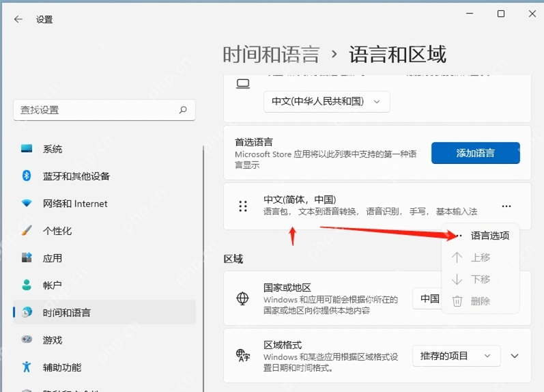Image resolution: width=544 pixels, height=392 pixels.
Task: Click the 首选语言 heading text
Action: [254, 142]
